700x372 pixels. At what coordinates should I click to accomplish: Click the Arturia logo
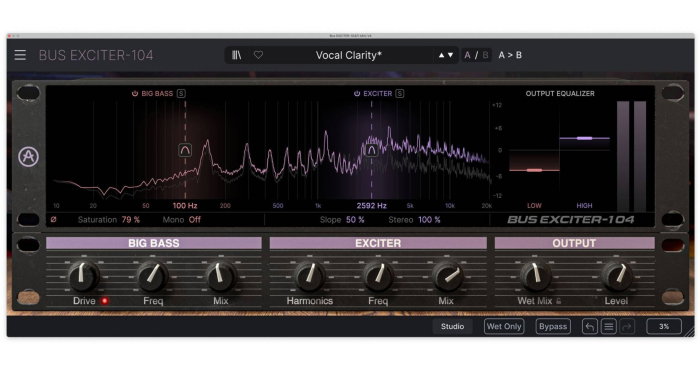(x=29, y=157)
